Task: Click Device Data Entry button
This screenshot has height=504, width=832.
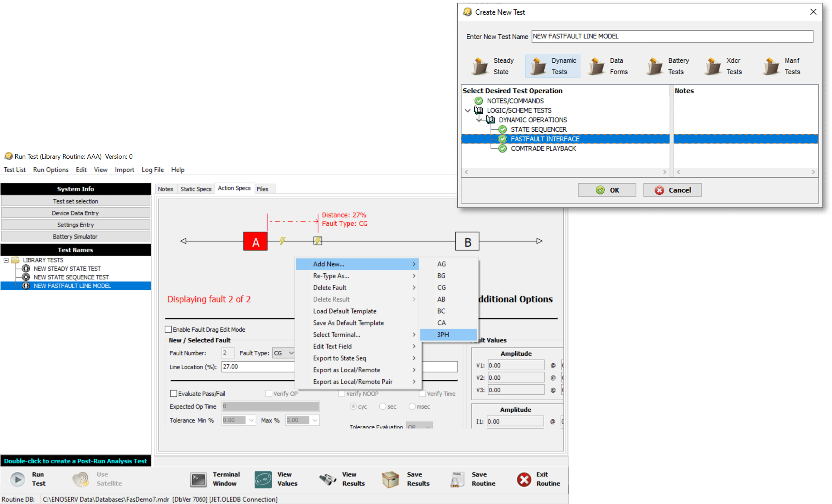Action: pyautogui.click(x=75, y=213)
